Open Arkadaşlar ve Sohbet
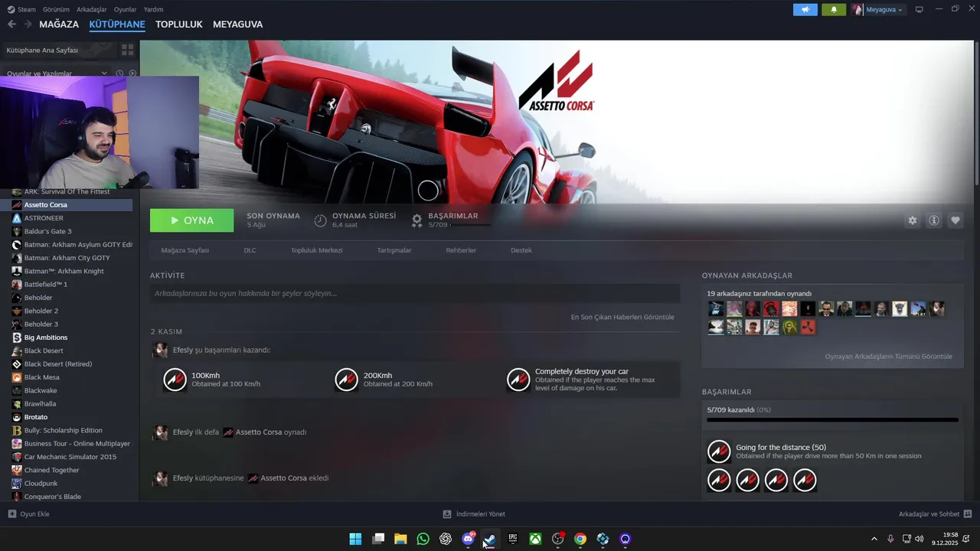 click(x=936, y=514)
